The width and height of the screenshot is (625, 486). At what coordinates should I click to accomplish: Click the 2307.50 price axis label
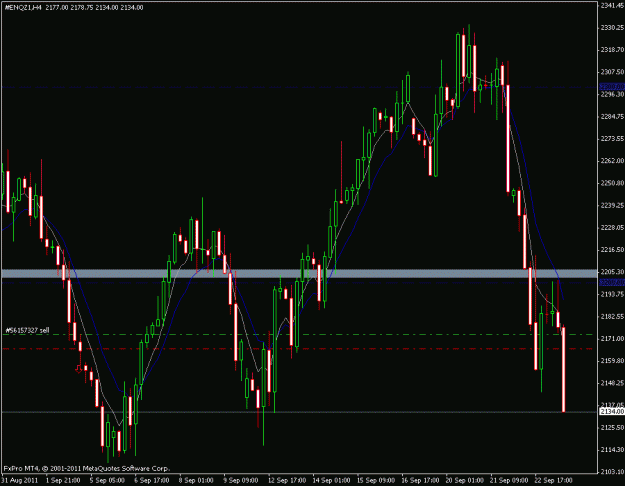tap(612, 72)
